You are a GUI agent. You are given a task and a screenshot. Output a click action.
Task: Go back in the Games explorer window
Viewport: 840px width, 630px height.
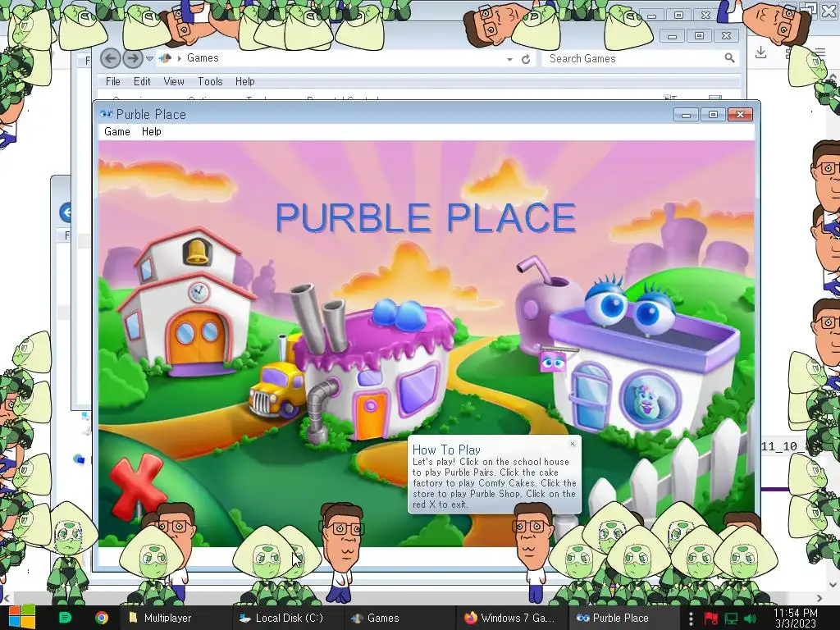[111, 58]
